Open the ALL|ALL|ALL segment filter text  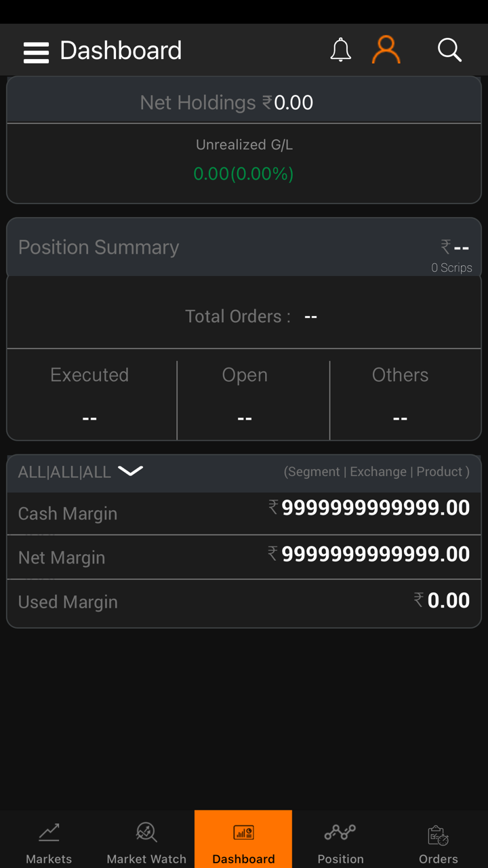click(x=64, y=472)
